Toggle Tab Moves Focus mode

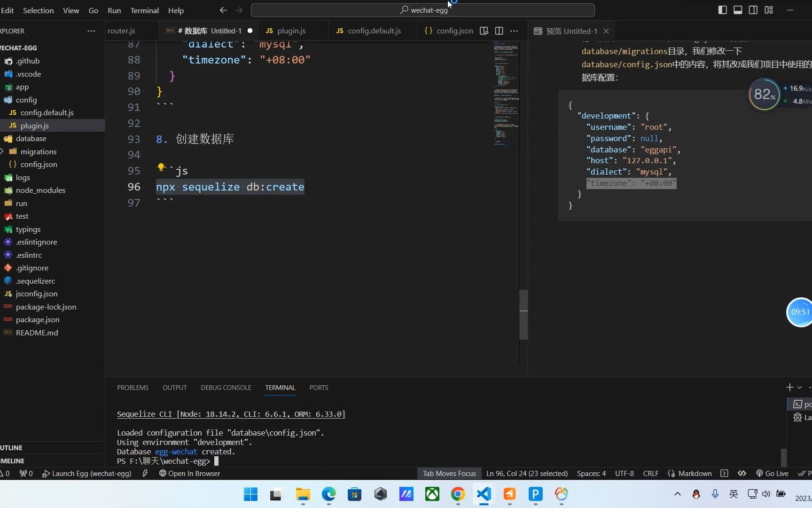[x=449, y=473]
